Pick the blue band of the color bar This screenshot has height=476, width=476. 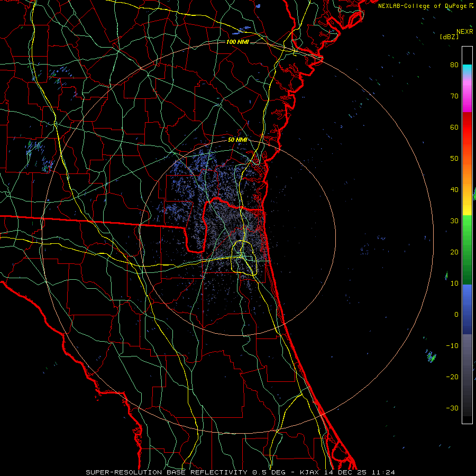[467, 309]
